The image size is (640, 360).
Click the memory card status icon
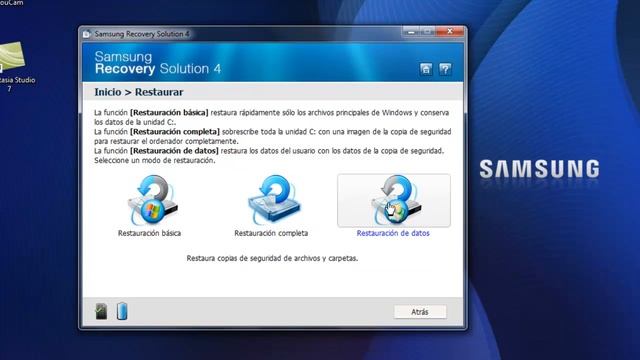101,311
